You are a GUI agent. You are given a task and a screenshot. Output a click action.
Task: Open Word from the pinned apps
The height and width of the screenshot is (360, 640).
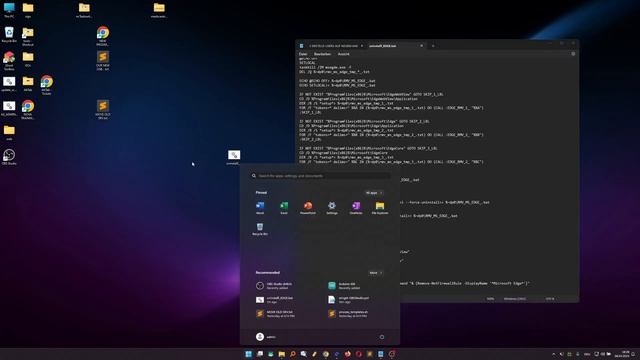[x=260, y=208]
